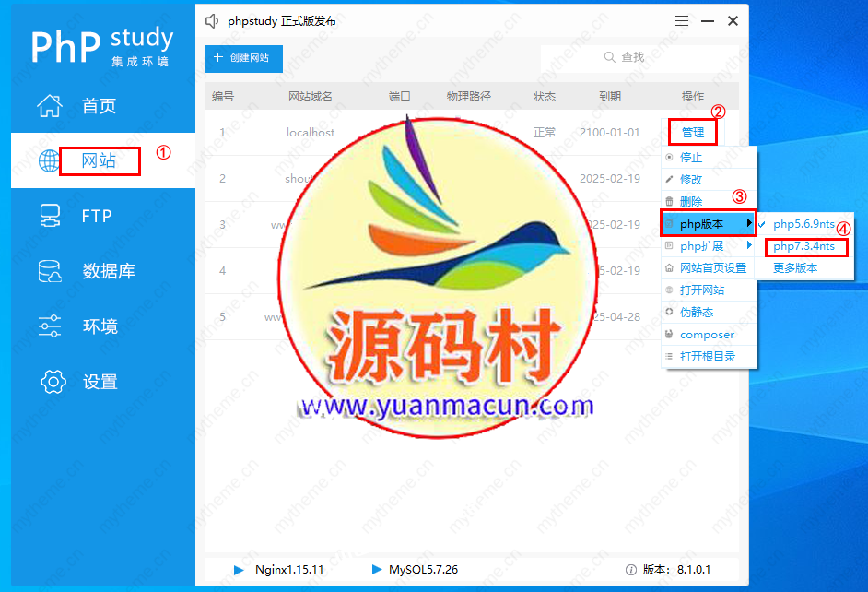Start MySQL5.7.26 using its play icon
868x592 pixels.
coord(376,570)
